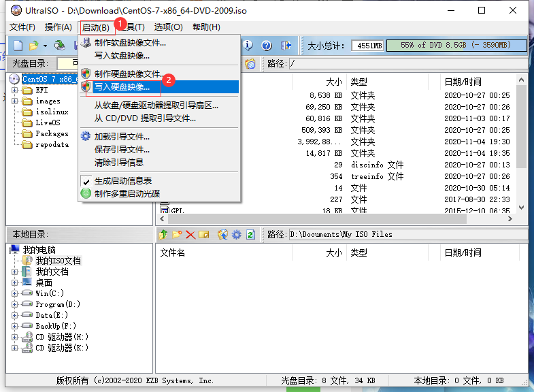Click the 文件名 column header in local list
534x392 pixels.
172,252
